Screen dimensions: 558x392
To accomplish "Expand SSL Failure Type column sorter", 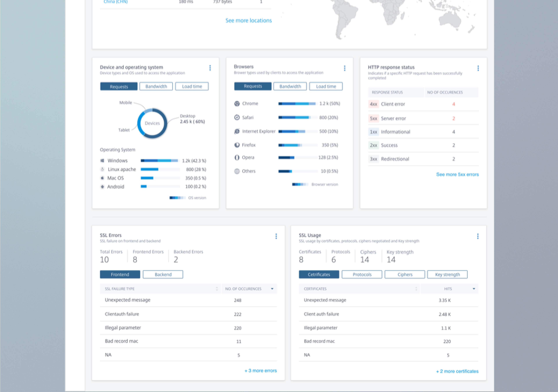I will (x=217, y=289).
